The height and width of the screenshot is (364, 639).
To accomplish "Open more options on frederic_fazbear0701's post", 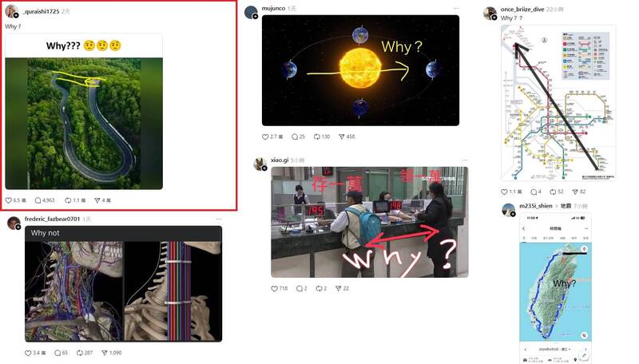I will 219,219.
